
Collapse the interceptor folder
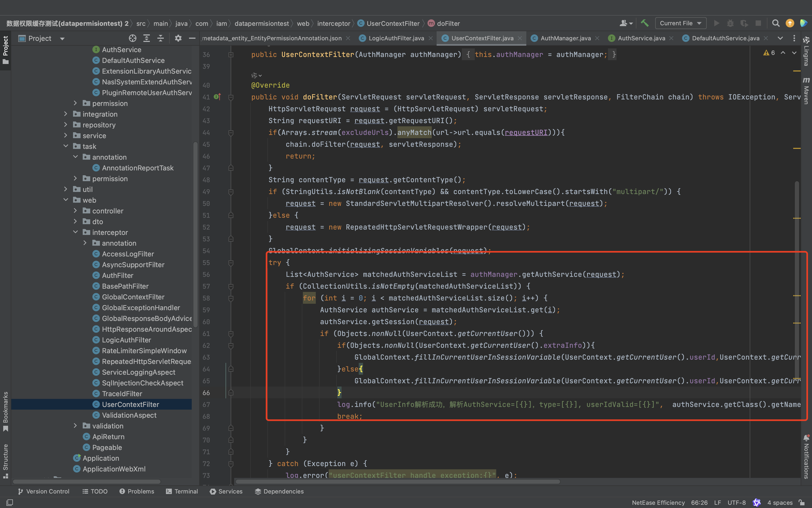(x=75, y=232)
